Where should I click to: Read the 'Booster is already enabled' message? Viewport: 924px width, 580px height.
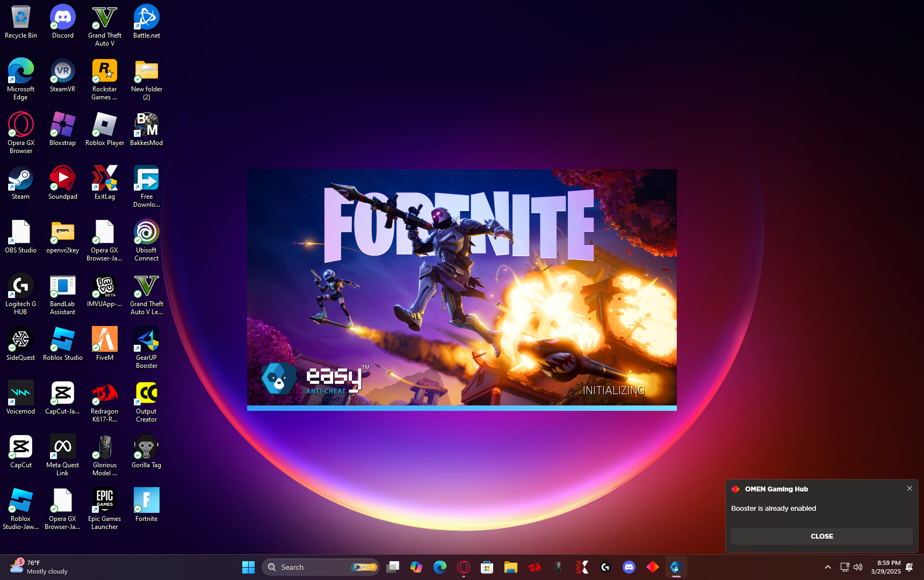(x=773, y=508)
